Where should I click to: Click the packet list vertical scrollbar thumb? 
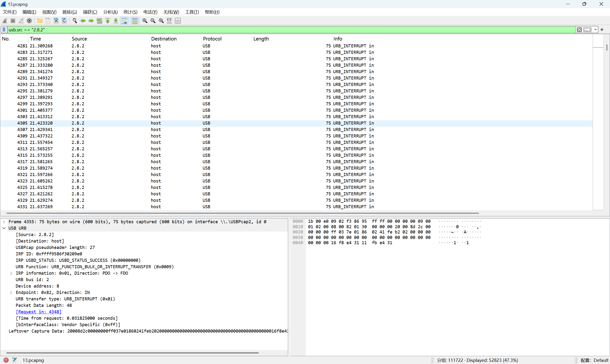pos(607,47)
